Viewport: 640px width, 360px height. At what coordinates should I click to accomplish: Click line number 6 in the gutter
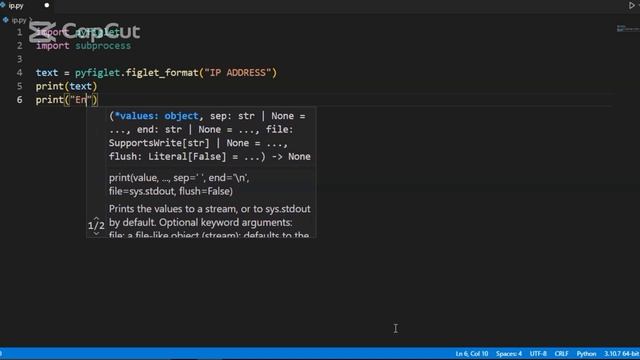(x=20, y=100)
